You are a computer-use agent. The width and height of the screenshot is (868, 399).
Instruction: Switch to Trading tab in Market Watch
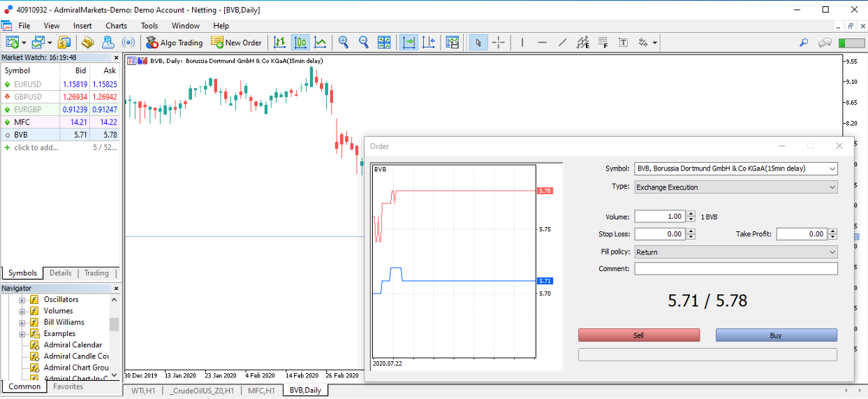pyautogui.click(x=96, y=273)
